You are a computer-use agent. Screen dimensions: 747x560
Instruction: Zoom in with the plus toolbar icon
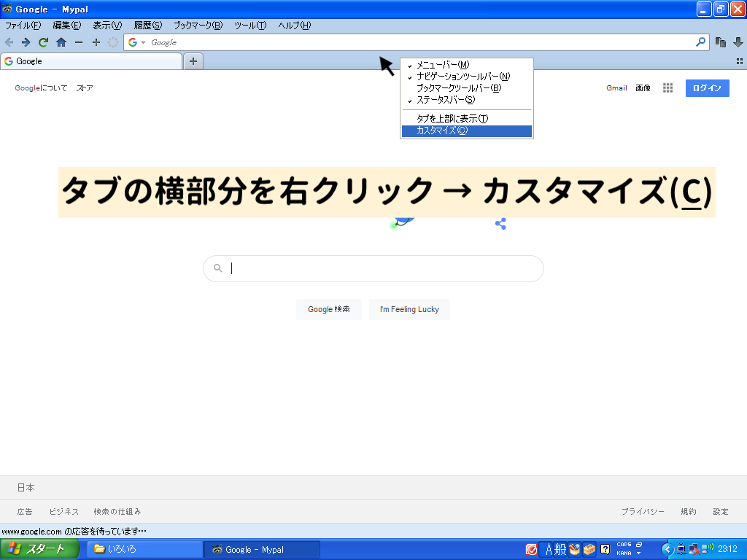[96, 42]
